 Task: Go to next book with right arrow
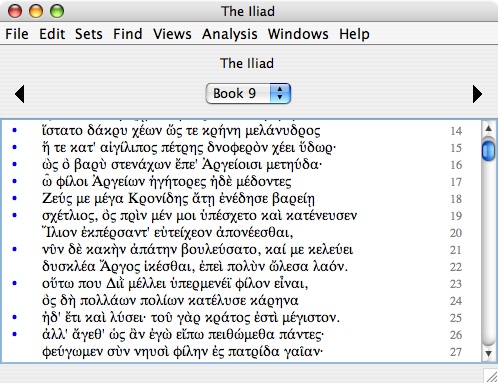tap(477, 94)
